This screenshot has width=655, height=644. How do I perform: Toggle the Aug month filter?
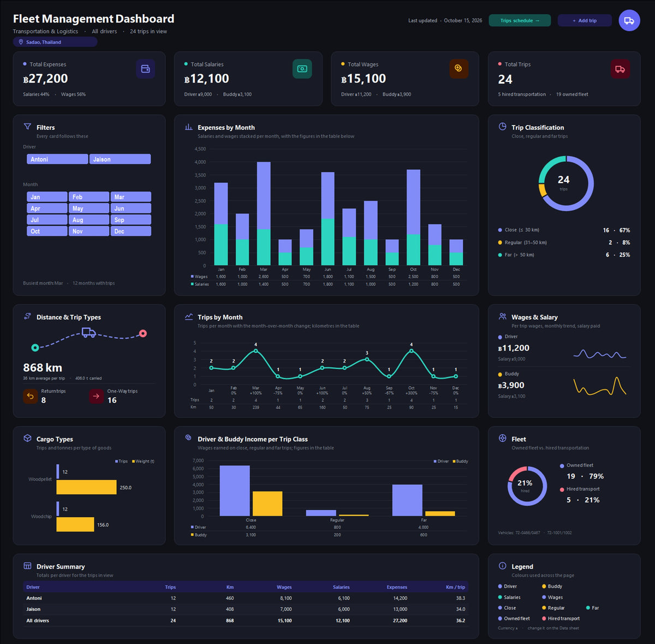(89, 220)
